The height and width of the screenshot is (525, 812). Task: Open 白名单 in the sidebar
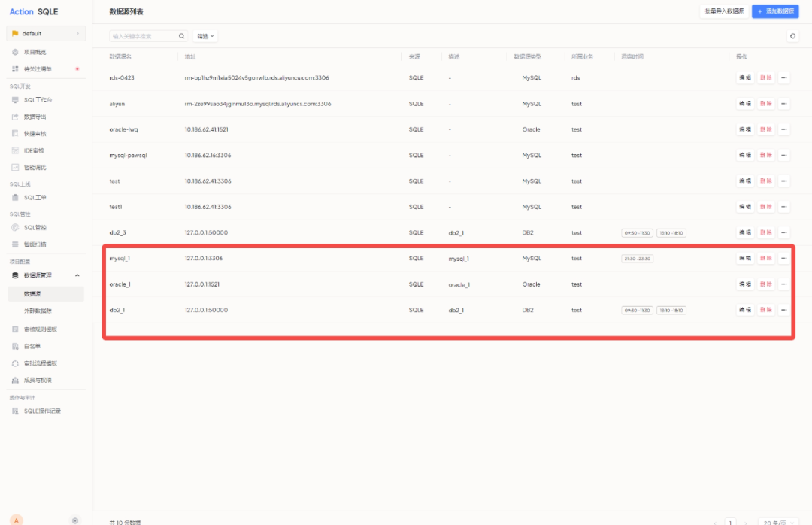(x=32, y=346)
